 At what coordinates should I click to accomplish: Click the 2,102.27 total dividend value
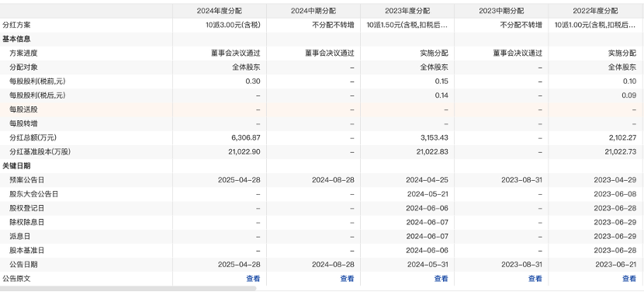tap(622, 137)
